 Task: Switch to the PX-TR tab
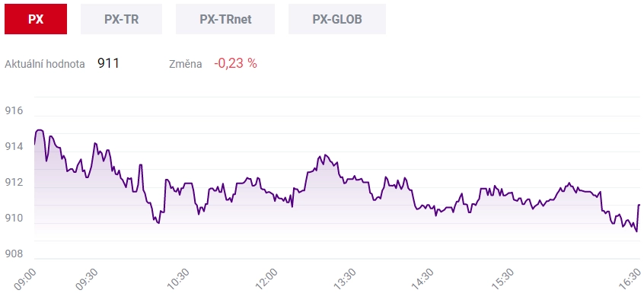point(121,19)
